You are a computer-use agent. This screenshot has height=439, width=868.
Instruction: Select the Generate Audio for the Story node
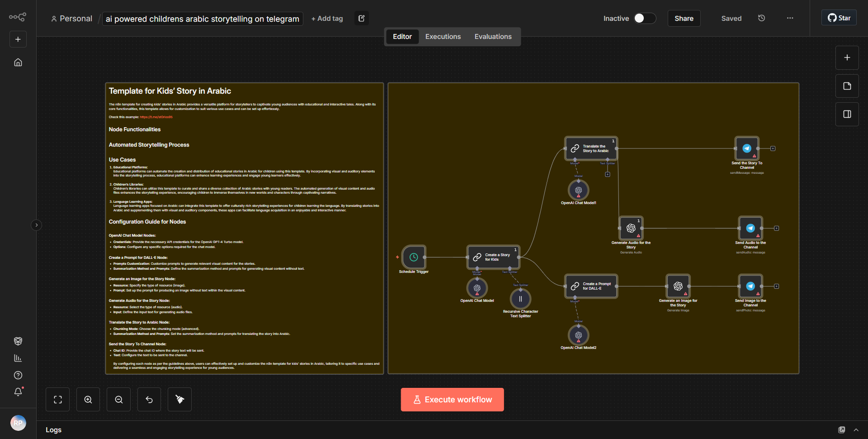click(x=631, y=228)
